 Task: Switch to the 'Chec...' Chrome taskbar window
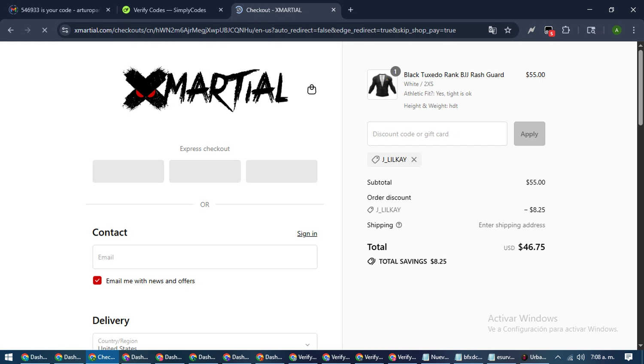[102, 357]
